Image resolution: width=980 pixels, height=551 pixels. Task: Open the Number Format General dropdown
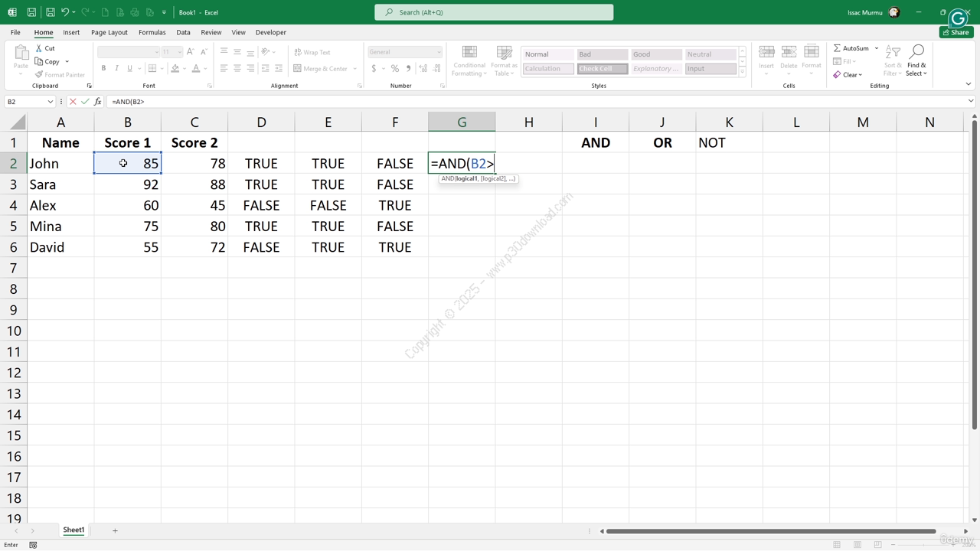point(439,52)
